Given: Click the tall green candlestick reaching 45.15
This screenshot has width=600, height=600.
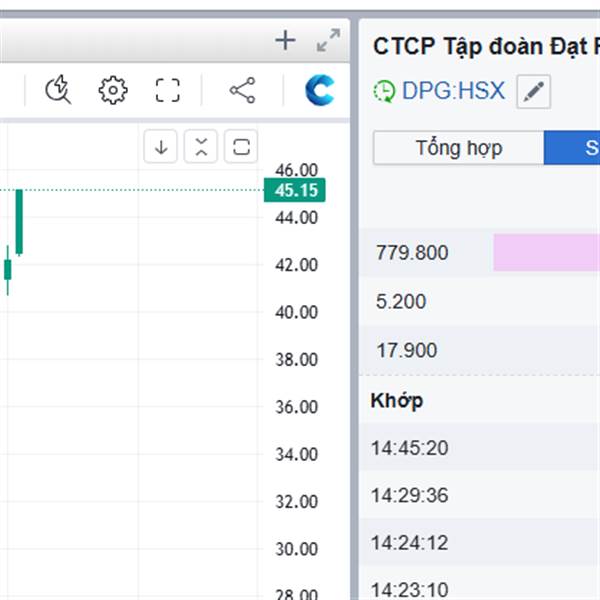Looking at the screenshot, I should pyautogui.click(x=19, y=222).
